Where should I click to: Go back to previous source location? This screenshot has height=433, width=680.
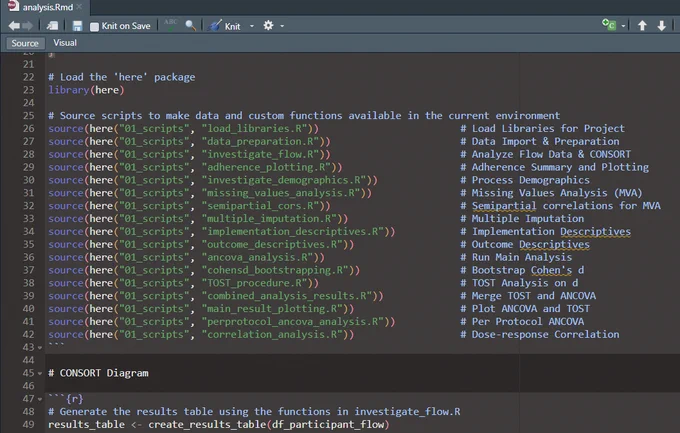(x=14, y=26)
